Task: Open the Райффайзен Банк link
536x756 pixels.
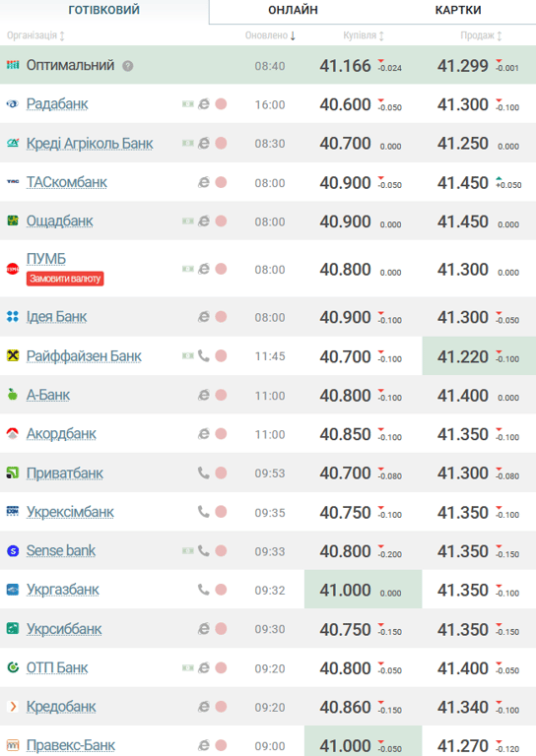Action: (84, 356)
